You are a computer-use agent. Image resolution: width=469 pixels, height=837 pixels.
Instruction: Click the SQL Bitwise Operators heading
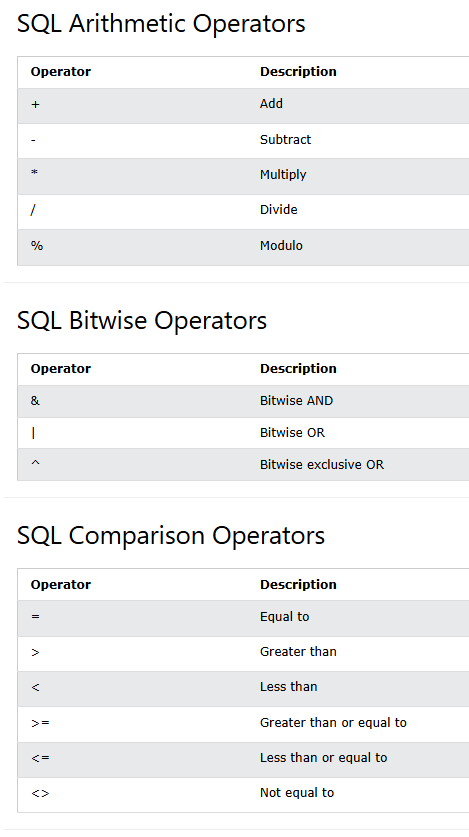(x=142, y=321)
